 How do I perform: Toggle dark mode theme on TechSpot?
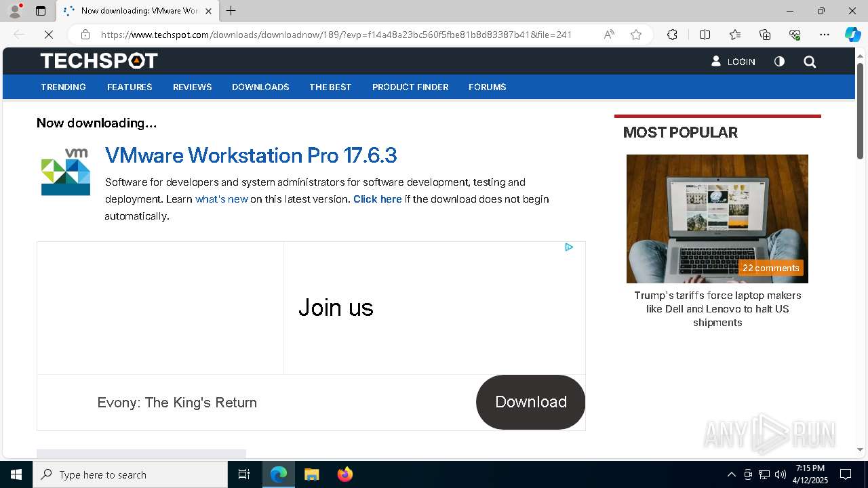tap(779, 62)
